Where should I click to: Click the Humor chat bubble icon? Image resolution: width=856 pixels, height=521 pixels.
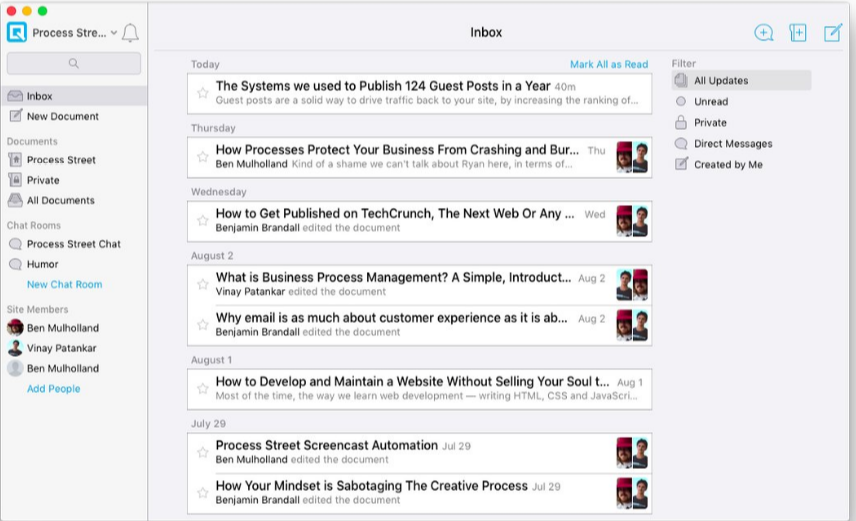click(15, 264)
